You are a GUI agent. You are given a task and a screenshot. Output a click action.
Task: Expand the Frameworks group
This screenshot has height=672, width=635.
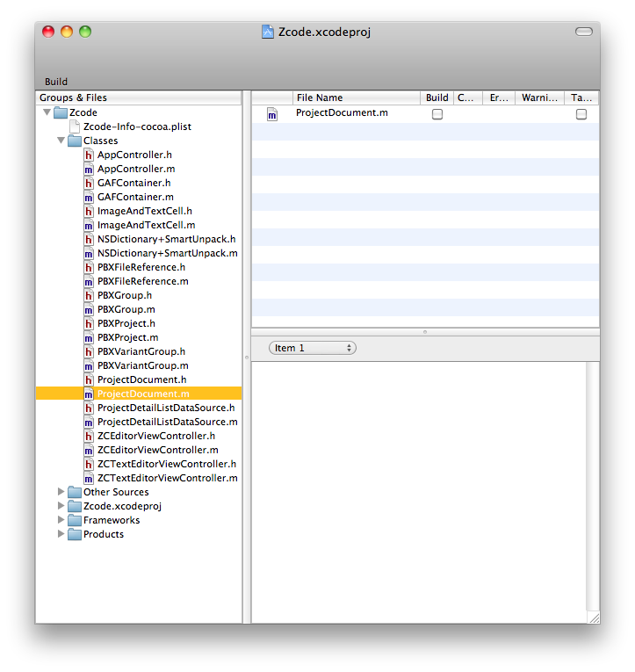pos(61,520)
